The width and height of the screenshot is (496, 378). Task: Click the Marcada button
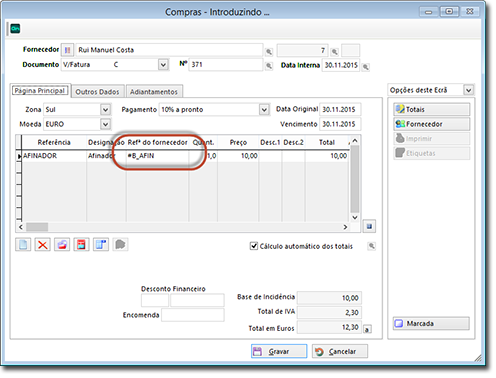tap(431, 323)
